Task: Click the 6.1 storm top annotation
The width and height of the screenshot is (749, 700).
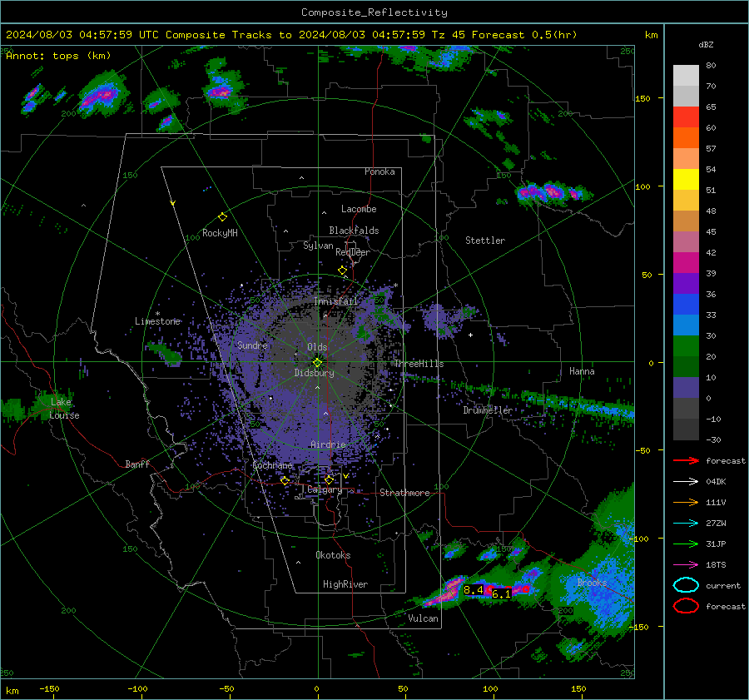Action: pos(501,594)
